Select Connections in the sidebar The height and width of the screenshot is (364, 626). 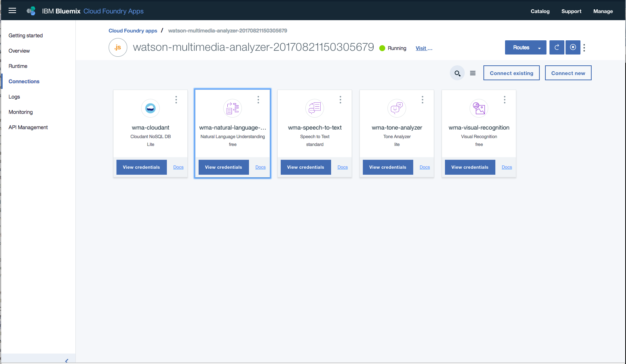24,81
